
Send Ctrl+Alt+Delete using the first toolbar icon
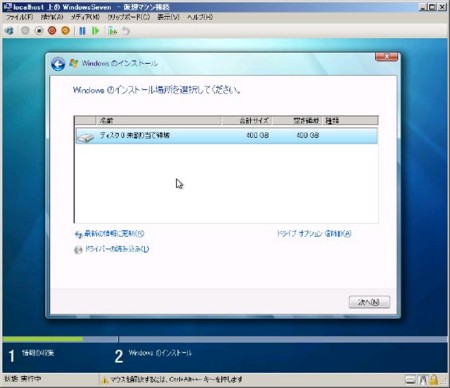(9, 31)
